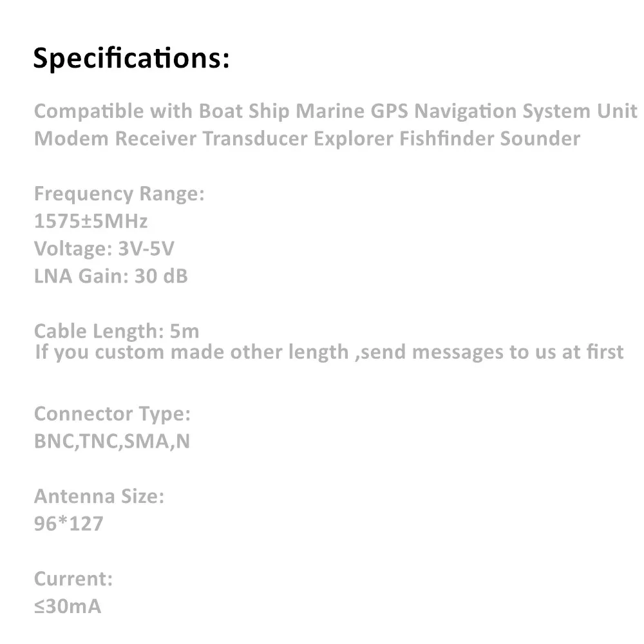Select the LNA Gain: 30 dB text
The image size is (644, 644).
(111, 276)
